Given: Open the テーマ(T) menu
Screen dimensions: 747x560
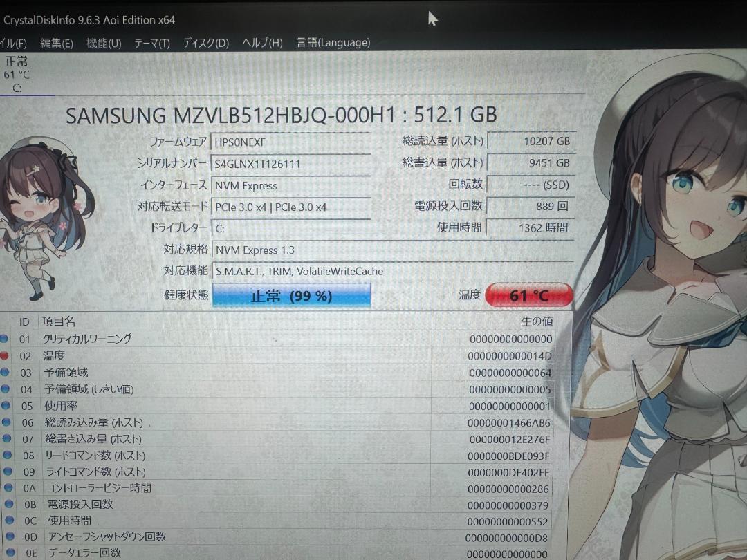Looking at the screenshot, I should coord(152,44).
